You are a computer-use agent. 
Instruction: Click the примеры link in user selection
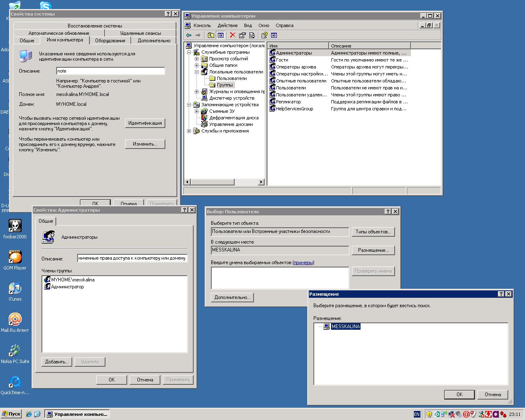click(303, 262)
